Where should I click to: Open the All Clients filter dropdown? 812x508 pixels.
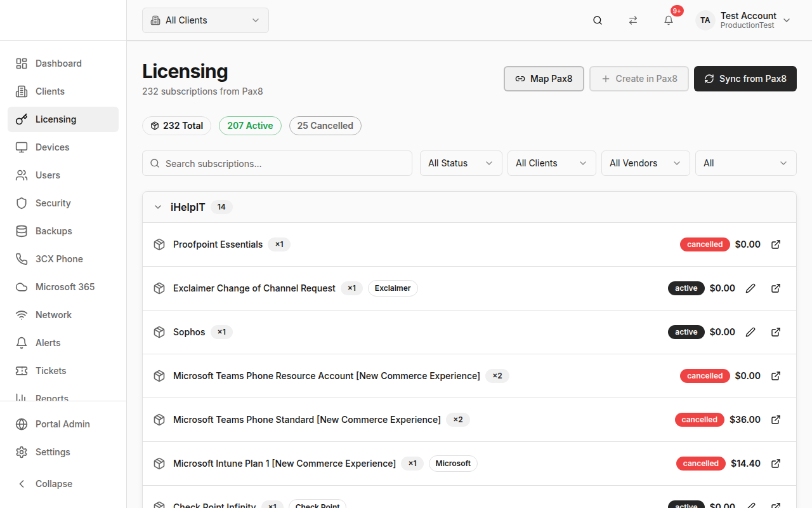552,163
